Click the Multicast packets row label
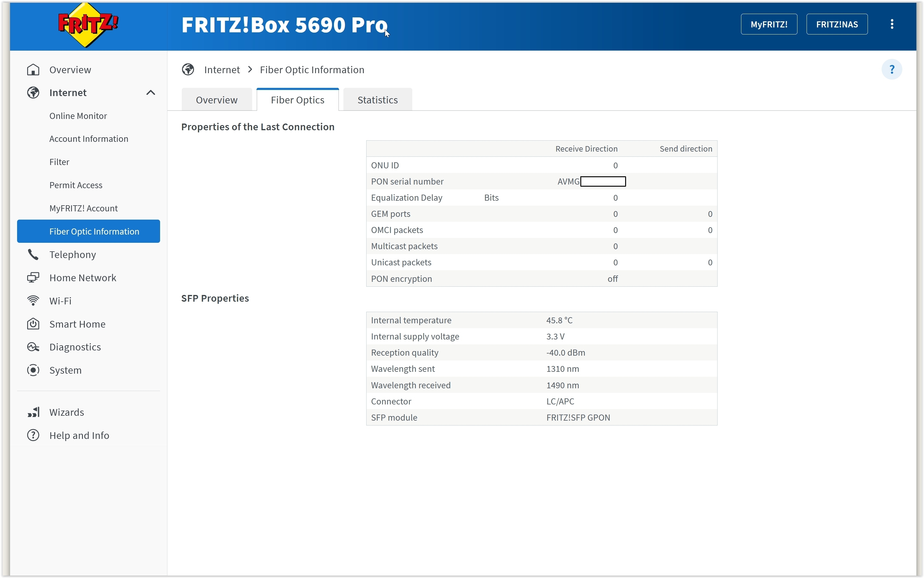The width and height of the screenshot is (924, 578). (x=404, y=246)
